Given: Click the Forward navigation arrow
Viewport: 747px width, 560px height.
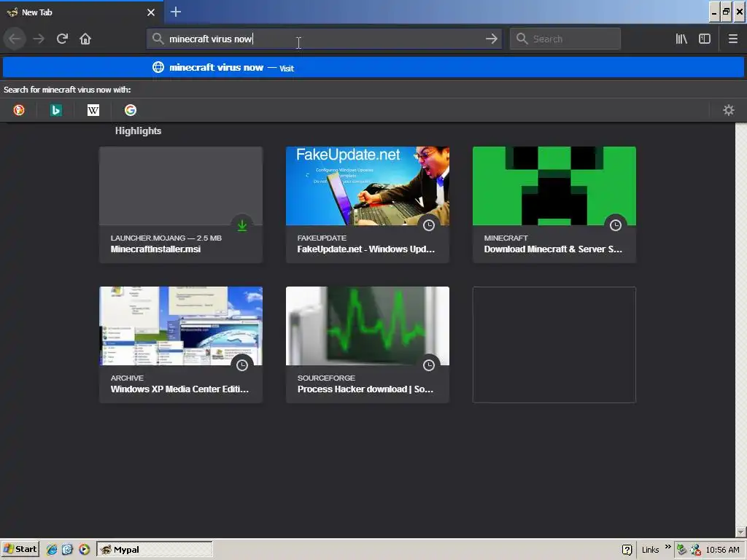Looking at the screenshot, I should click(39, 39).
